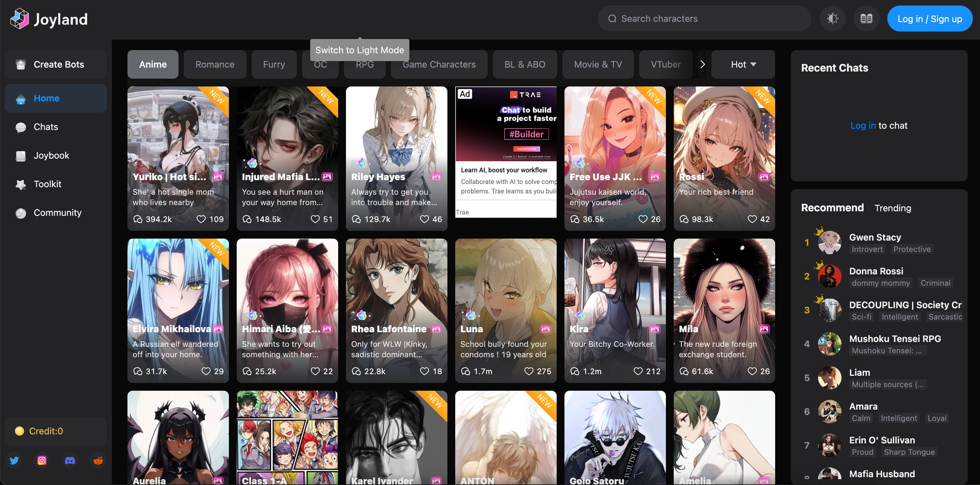This screenshot has height=485, width=980.
Task: Click the chat count icon on Rossi card
Action: point(684,219)
